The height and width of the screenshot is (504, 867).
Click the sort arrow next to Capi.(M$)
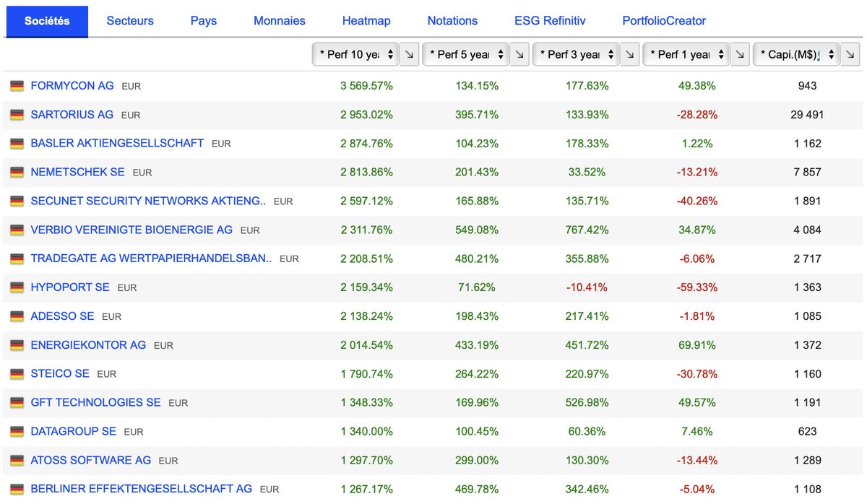tap(851, 54)
